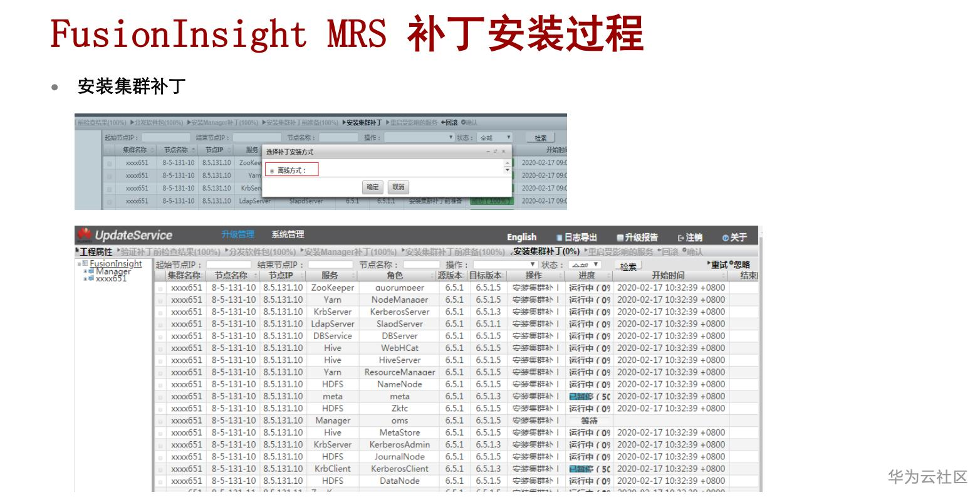Click the 关于 about info icon
Viewport: 980px width, 502px height.
(725, 238)
